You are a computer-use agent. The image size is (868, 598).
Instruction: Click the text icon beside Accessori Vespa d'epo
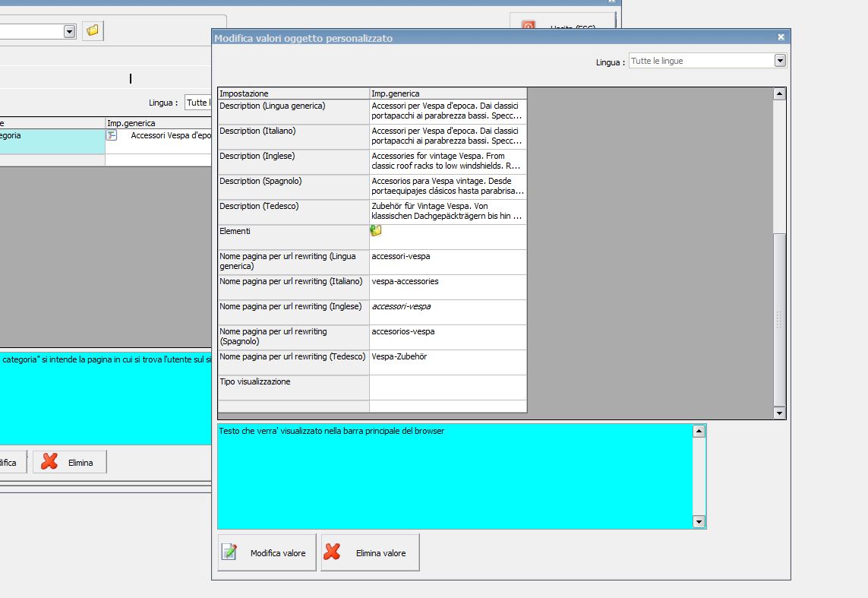112,135
